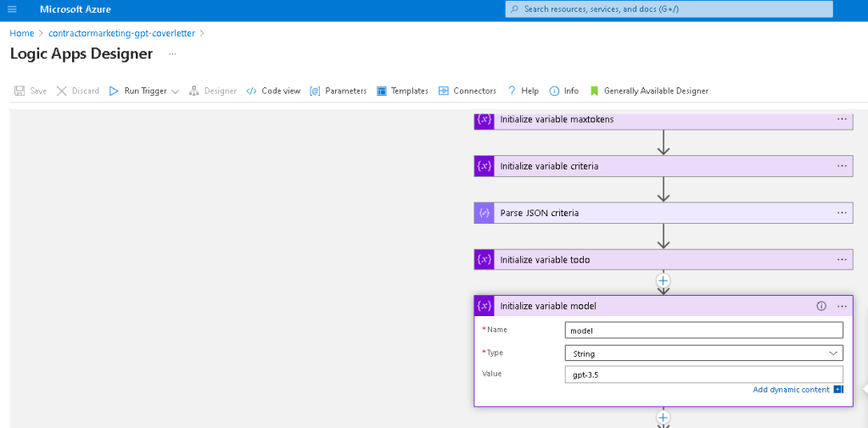Viewport: 868px width, 428px height.
Task: Click the Discard toolbar button
Action: click(x=78, y=91)
